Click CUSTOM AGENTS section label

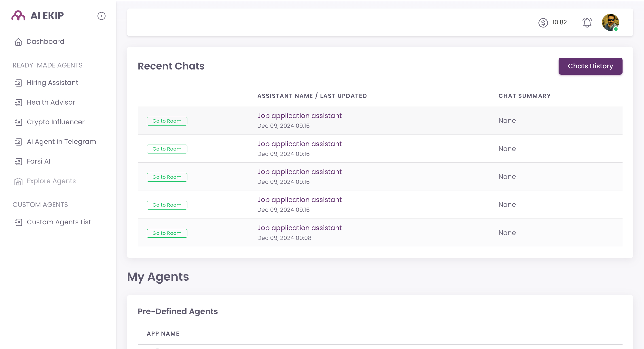tap(40, 205)
